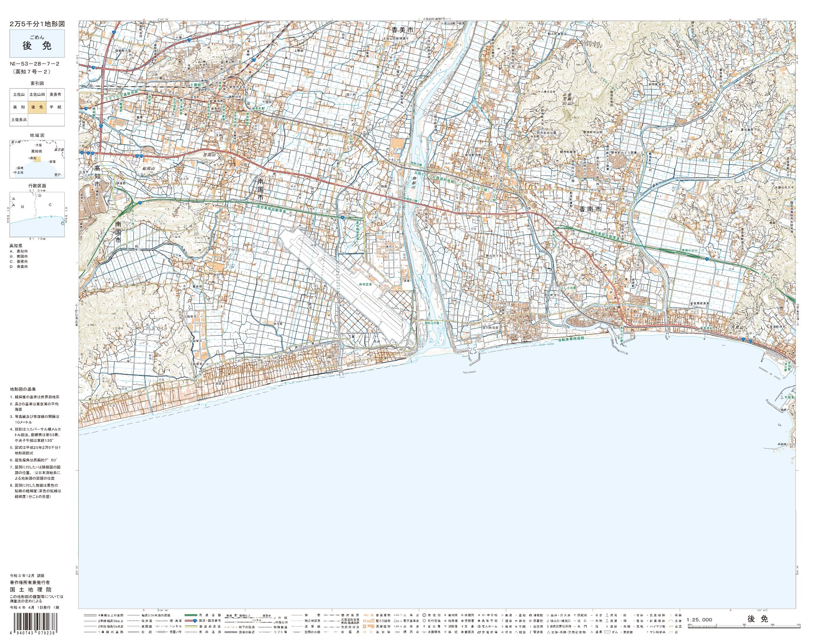Select the 手結 cell in index grid
Viewport: 814px width, 644px height.
55,107
